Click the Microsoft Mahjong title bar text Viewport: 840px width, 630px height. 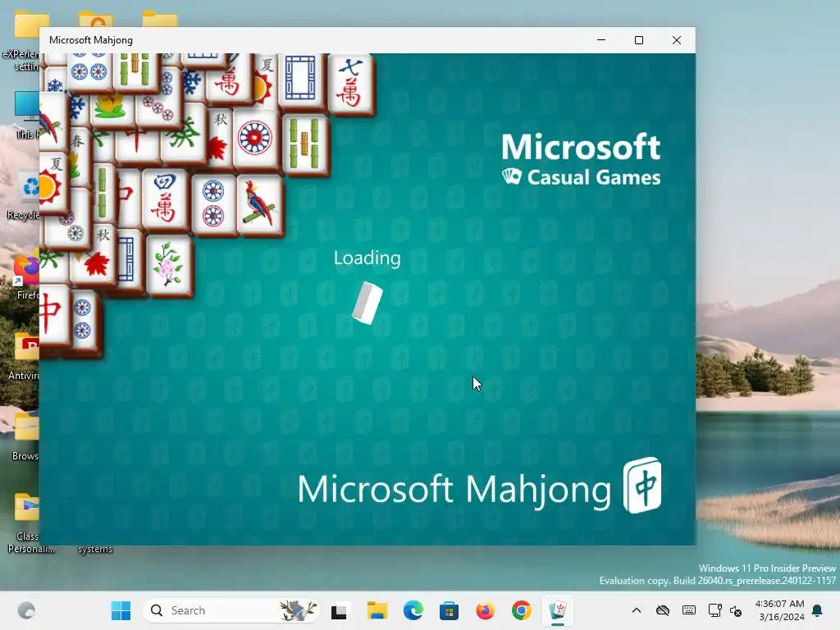click(x=91, y=40)
